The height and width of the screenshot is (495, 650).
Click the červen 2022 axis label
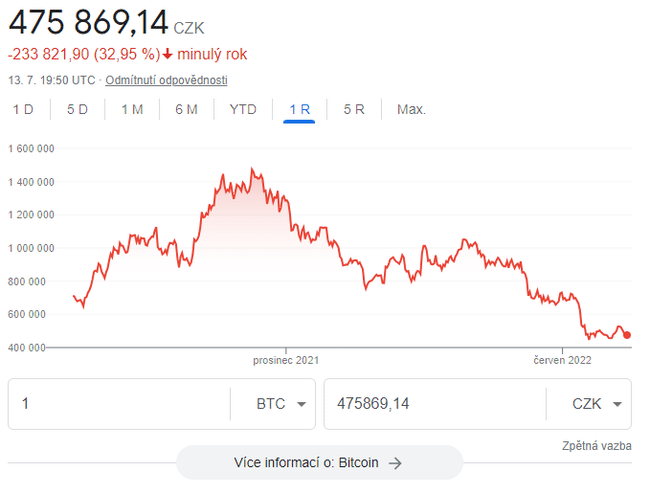point(562,360)
